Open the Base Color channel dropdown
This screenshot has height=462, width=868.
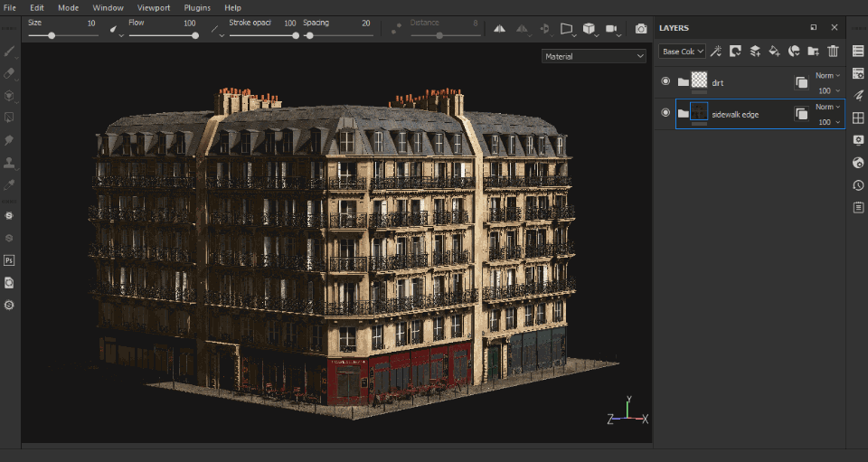coord(683,52)
